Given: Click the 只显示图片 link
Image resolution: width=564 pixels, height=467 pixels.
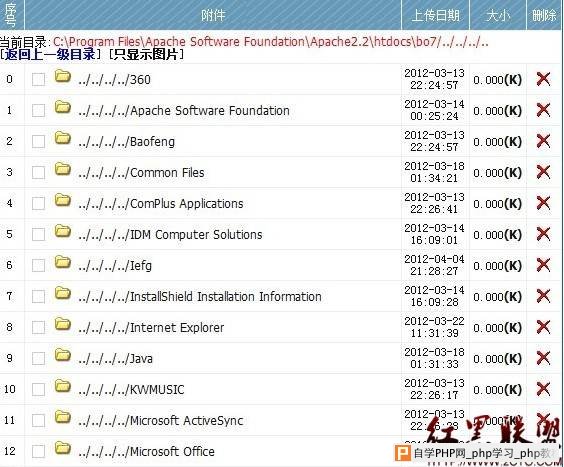Looking at the screenshot, I should 146,55.
